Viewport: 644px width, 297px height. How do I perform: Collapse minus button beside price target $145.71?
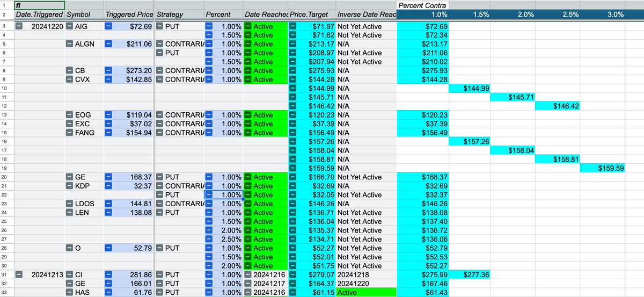[x=293, y=97]
